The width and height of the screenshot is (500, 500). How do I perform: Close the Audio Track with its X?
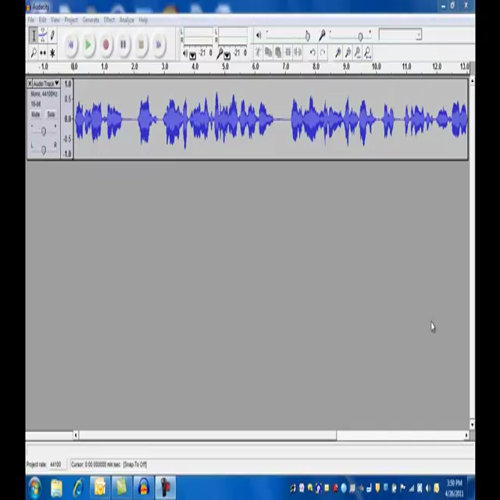(30, 83)
